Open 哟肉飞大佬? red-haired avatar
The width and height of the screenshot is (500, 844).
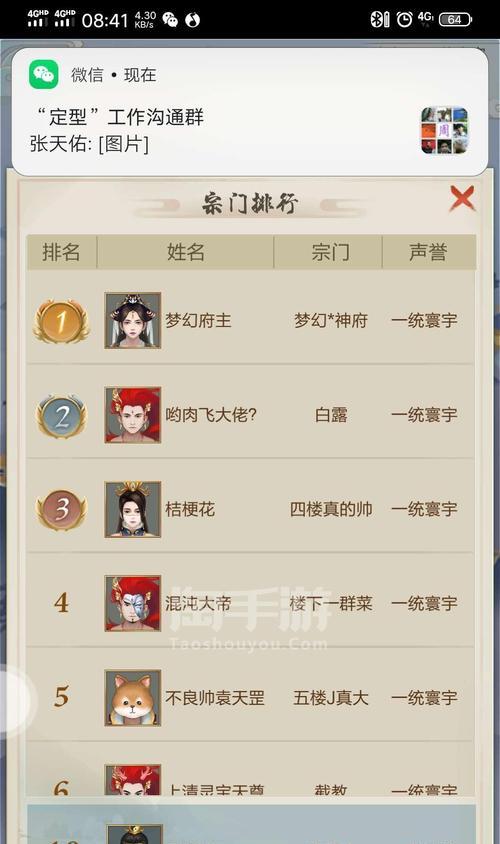[133, 415]
